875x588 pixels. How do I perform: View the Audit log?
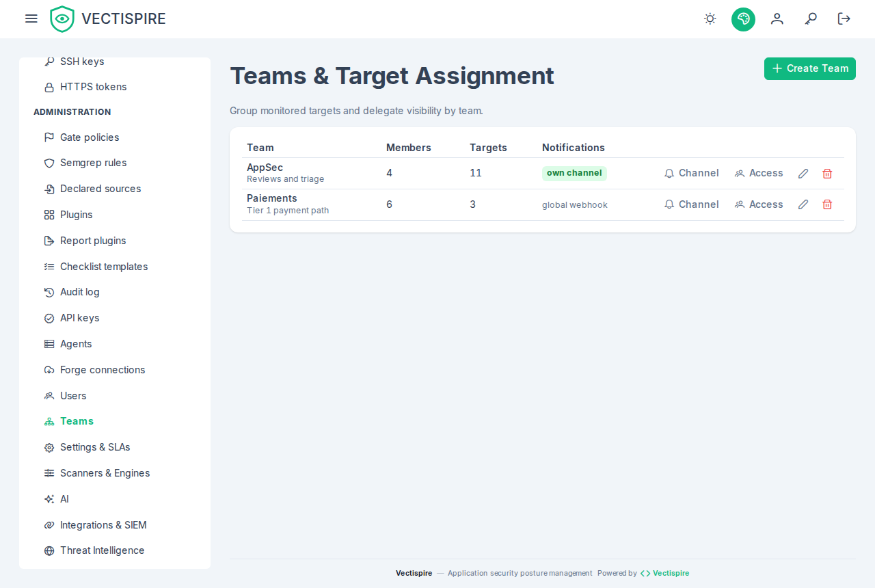point(115,292)
